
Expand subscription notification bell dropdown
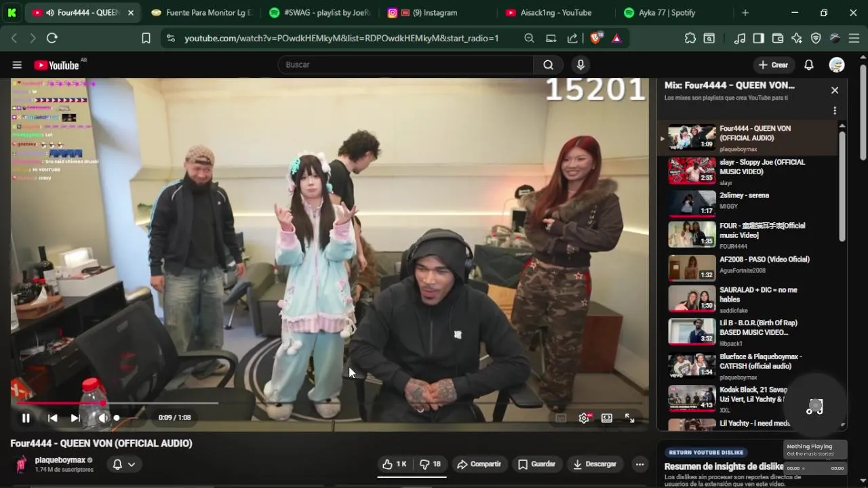click(x=123, y=464)
